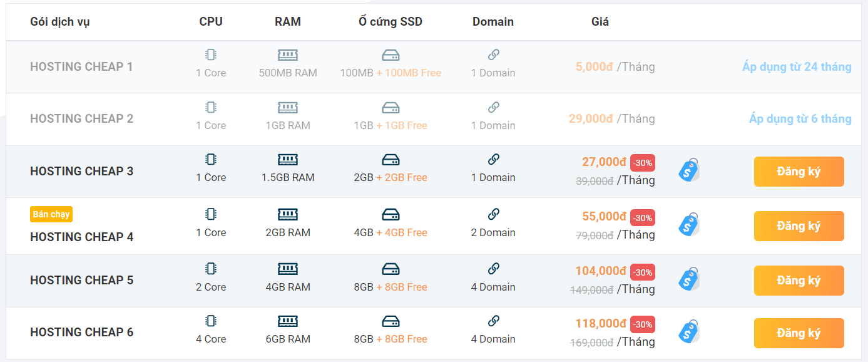The image size is (868, 362).
Task: Select the 'HOSTING CHEAP 3' plan name
Action: point(81,171)
